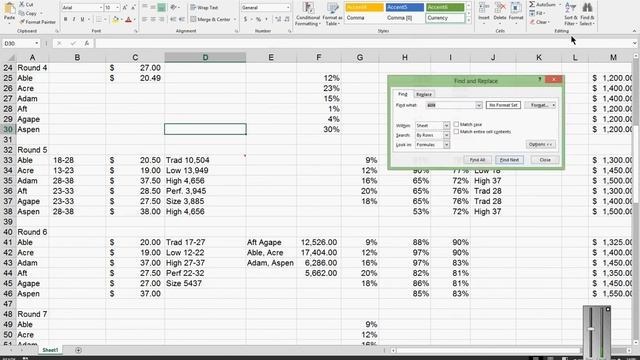Apply the Currency cell style

445,18
